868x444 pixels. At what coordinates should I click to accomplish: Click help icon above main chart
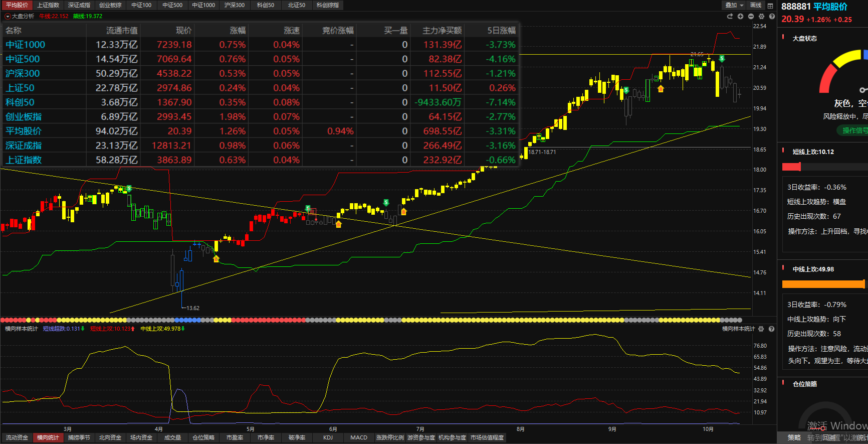(772, 17)
